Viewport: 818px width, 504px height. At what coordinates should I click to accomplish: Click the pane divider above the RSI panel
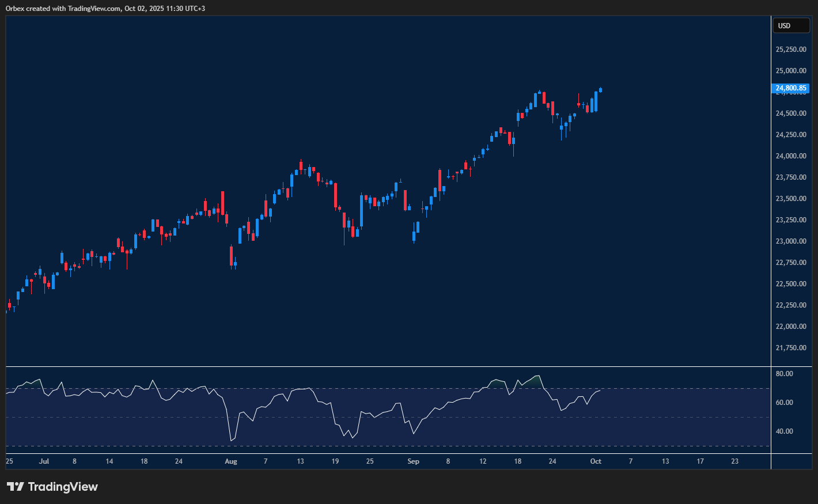[388, 366]
